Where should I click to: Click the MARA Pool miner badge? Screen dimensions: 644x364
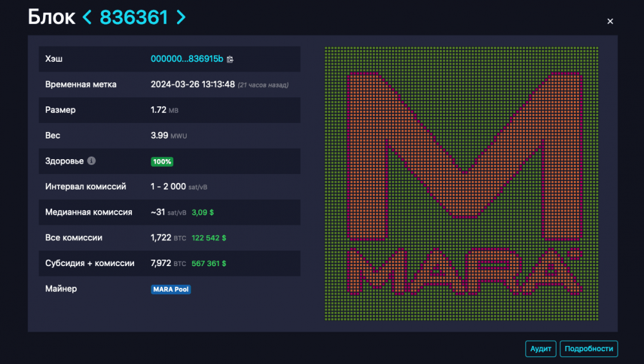click(x=171, y=289)
